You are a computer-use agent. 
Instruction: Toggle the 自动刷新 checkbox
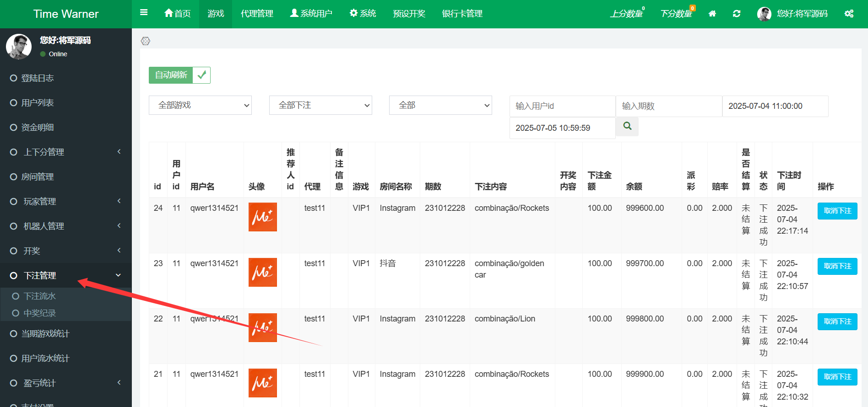click(201, 75)
